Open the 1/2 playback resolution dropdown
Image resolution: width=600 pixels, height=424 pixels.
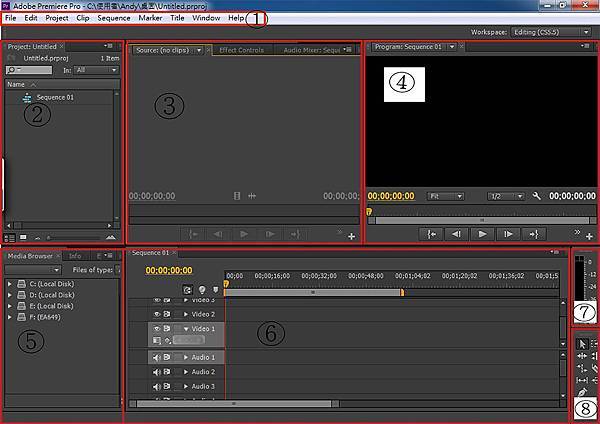505,196
